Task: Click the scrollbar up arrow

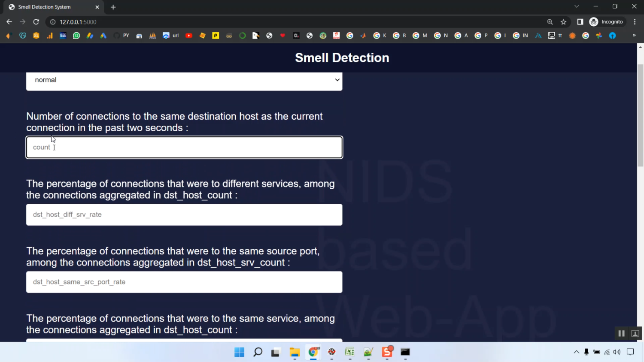Action: click(x=640, y=46)
